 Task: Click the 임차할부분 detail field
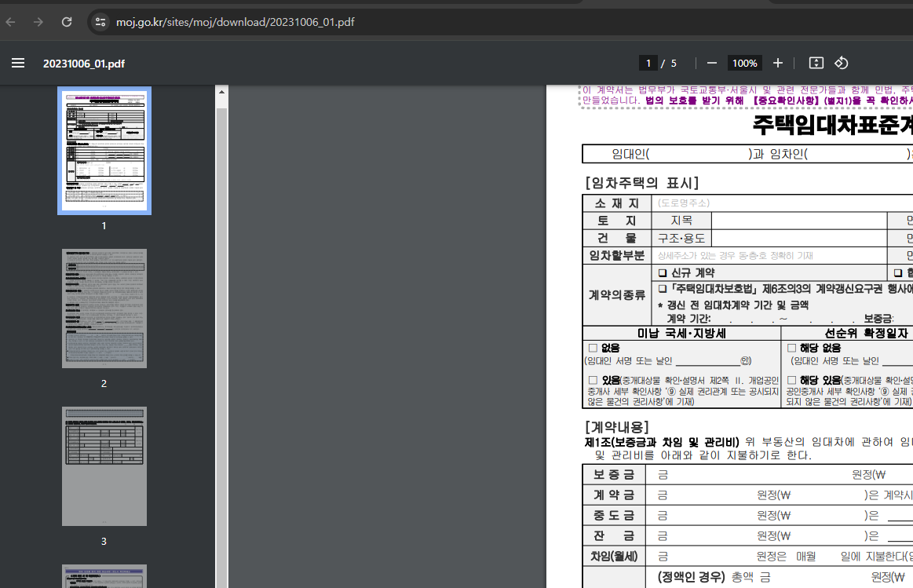point(769,256)
